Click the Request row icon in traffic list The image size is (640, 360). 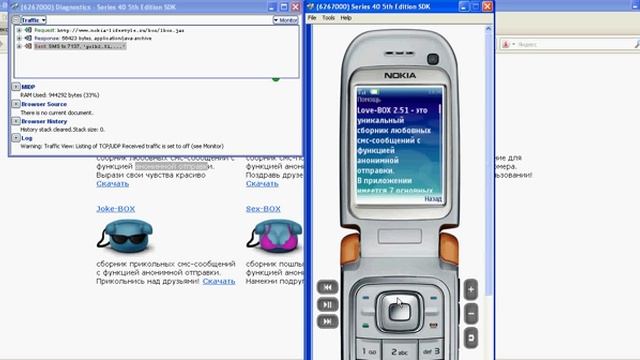pyautogui.click(x=28, y=30)
